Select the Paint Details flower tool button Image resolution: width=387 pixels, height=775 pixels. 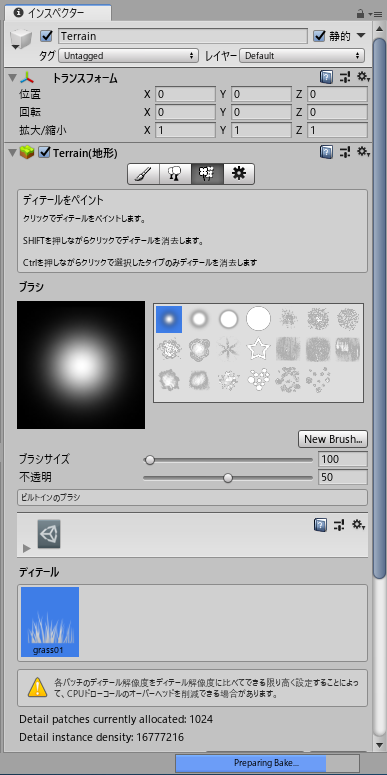pos(207,174)
